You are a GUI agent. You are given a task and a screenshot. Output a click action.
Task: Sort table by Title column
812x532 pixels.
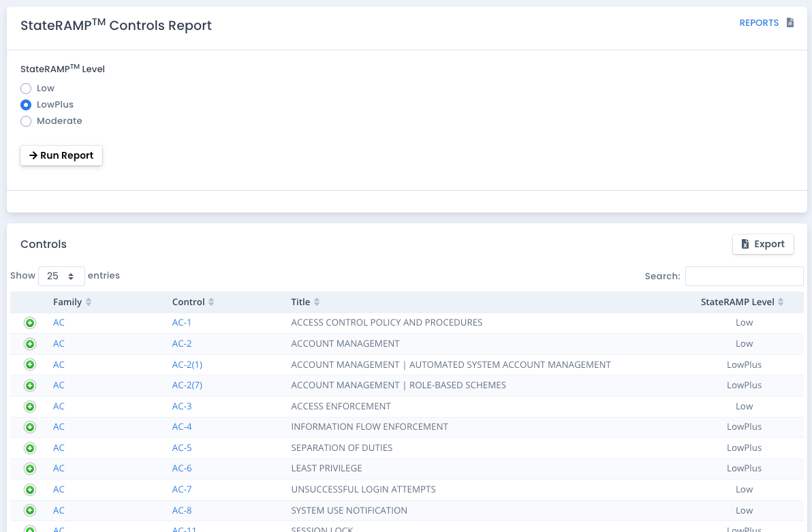point(305,302)
